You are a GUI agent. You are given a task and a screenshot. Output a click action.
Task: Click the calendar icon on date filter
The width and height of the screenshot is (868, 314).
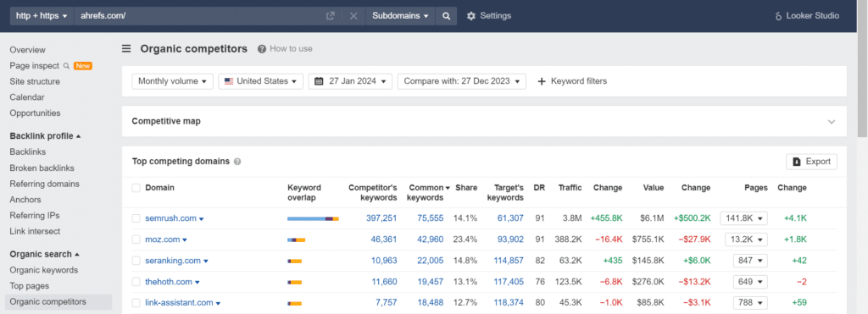pyautogui.click(x=319, y=81)
